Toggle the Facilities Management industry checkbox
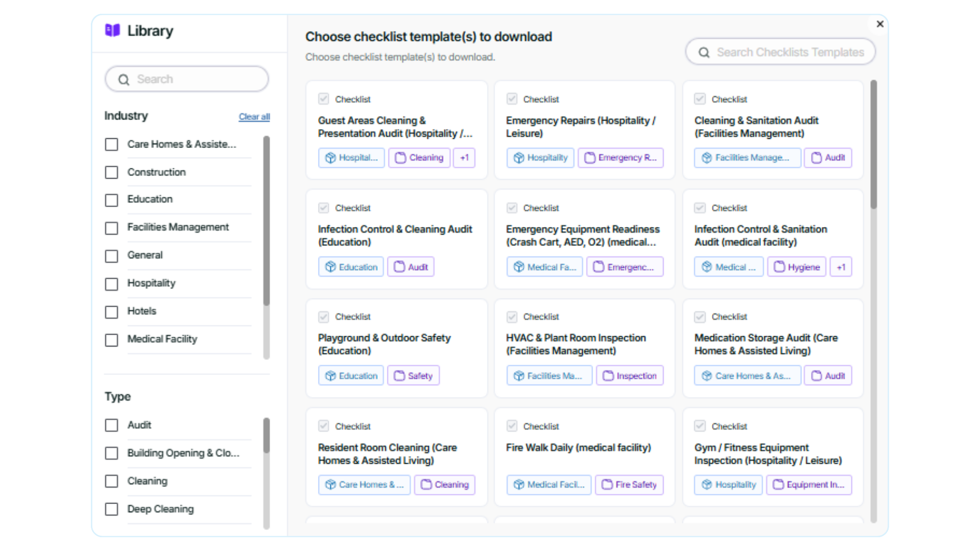Screen dimensions: 980x551 point(111,228)
